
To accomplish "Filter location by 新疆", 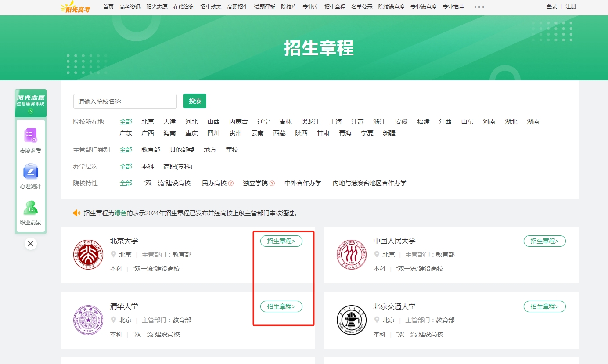I will click(x=389, y=133).
